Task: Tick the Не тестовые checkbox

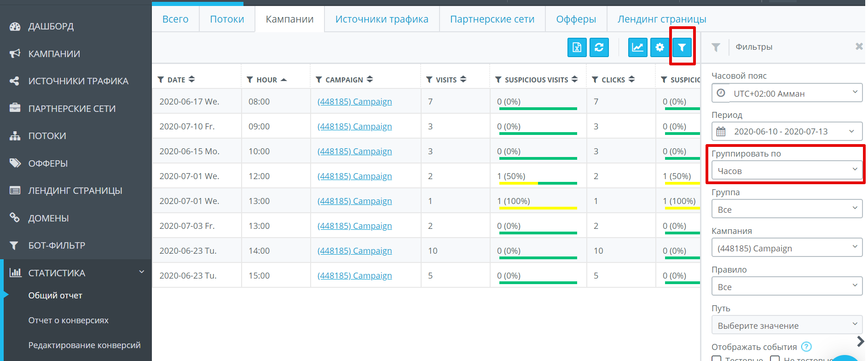Action: [x=775, y=358]
